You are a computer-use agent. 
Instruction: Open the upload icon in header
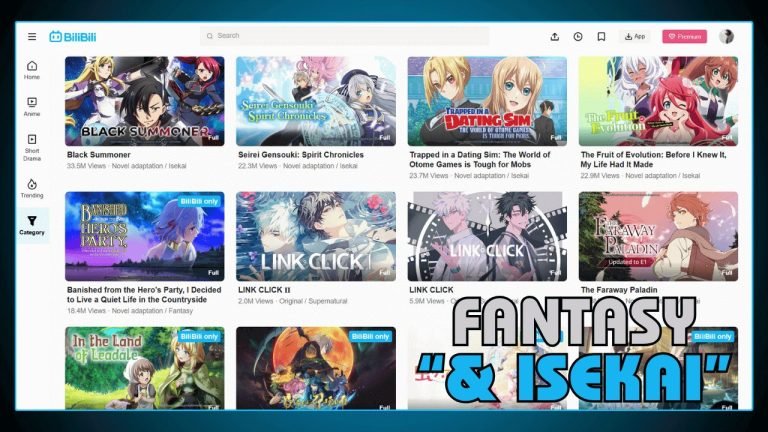click(x=555, y=37)
